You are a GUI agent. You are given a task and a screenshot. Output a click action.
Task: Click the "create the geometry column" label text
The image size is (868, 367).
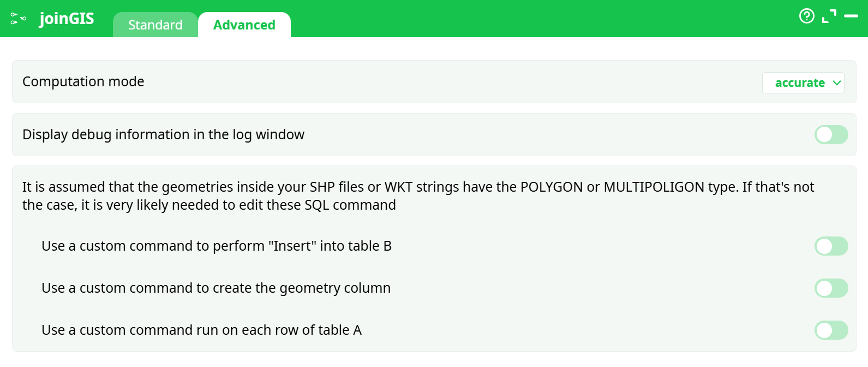tap(215, 288)
